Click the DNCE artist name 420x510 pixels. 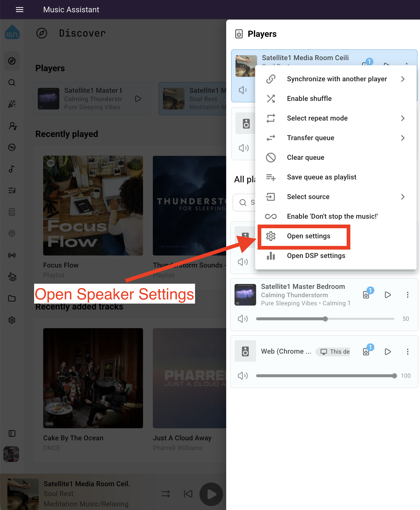click(x=52, y=448)
